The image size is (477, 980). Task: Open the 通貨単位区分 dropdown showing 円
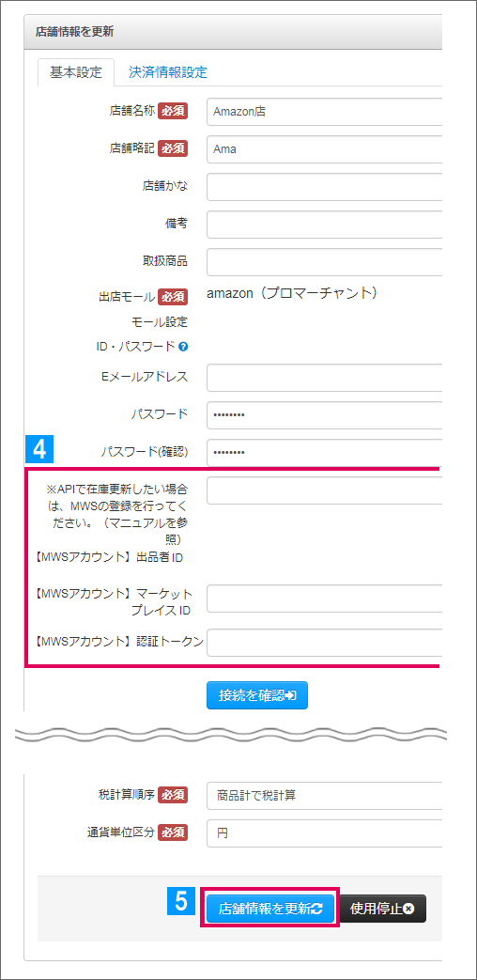coord(324,832)
